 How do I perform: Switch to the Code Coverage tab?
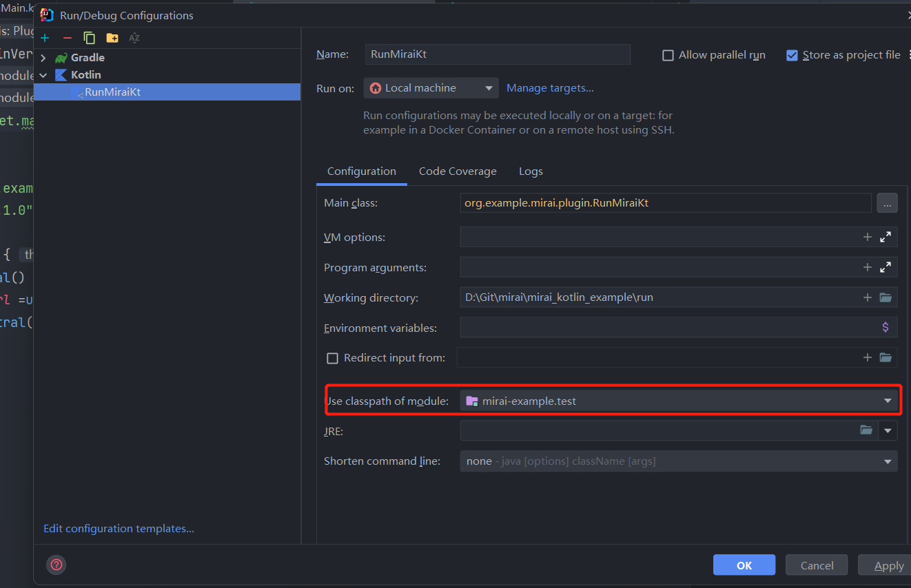click(458, 171)
